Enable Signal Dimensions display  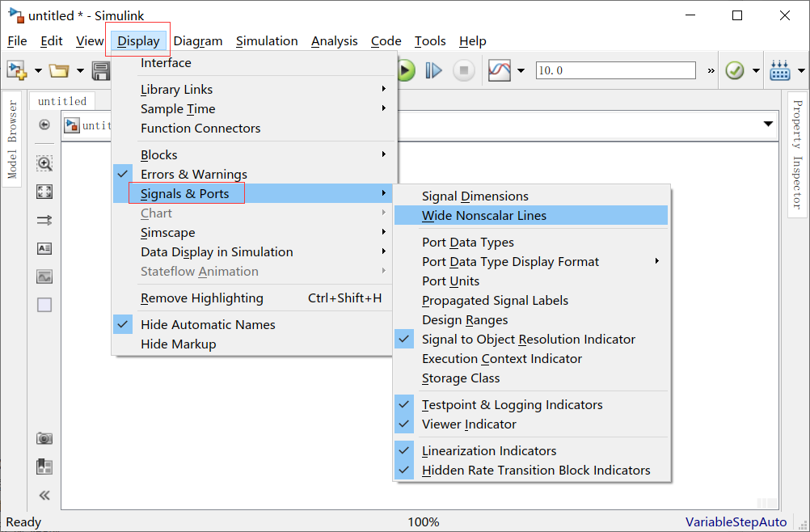pyautogui.click(x=531, y=196)
